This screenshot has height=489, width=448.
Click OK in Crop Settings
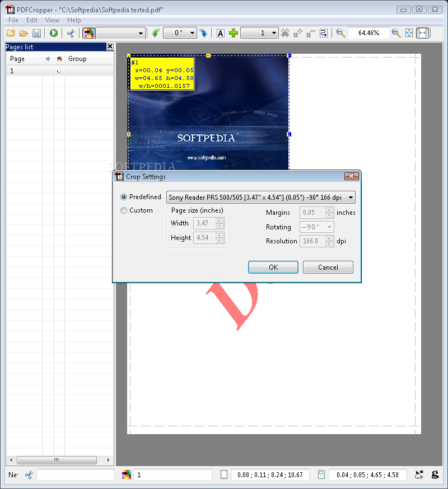point(273,267)
